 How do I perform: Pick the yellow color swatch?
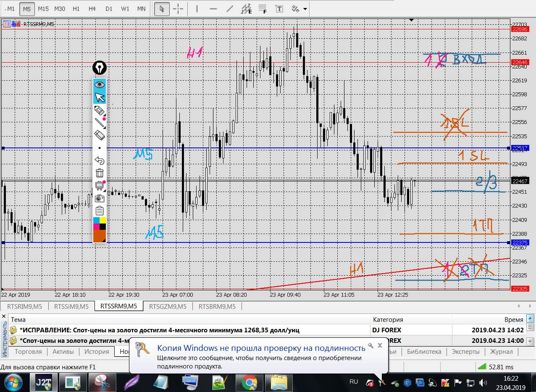[102, 221]
